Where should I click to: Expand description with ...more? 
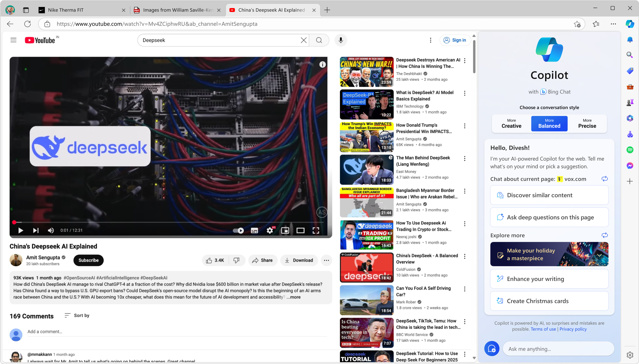click(293, 297)
